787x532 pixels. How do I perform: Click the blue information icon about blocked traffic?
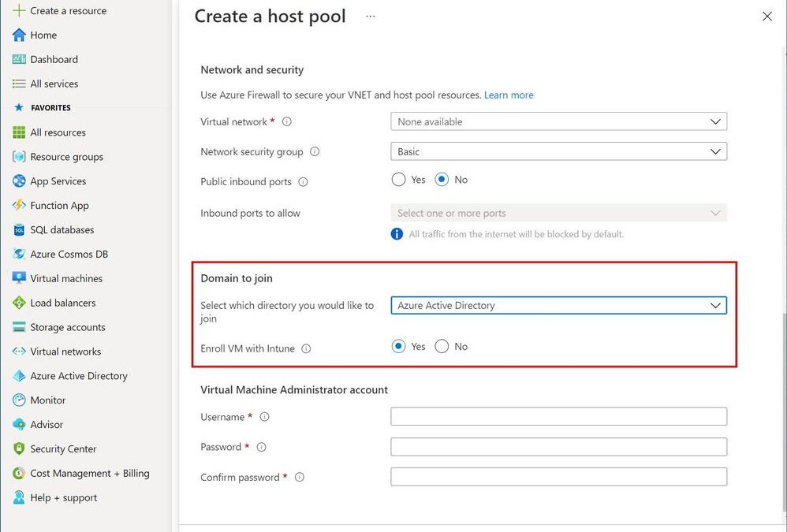(x=397, y=233)
